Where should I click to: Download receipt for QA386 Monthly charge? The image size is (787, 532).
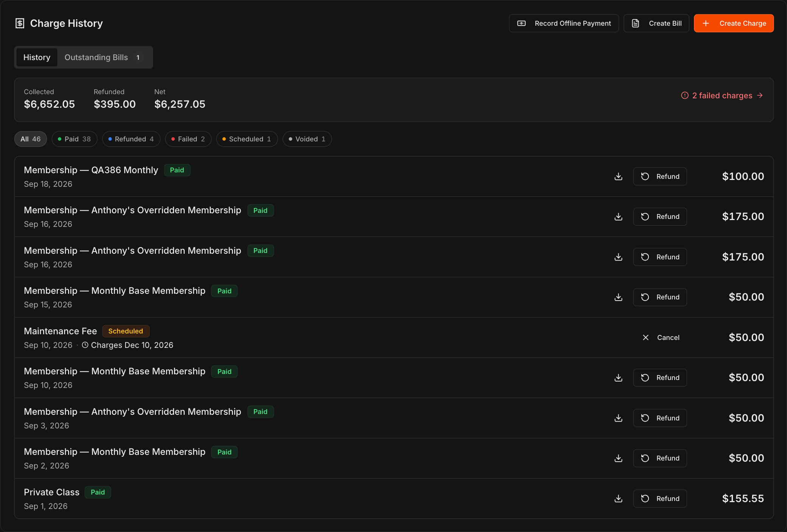point(618,177)
